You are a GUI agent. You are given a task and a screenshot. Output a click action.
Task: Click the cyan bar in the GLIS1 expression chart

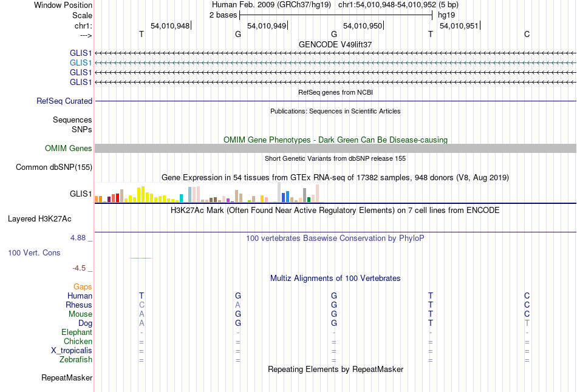181,198
